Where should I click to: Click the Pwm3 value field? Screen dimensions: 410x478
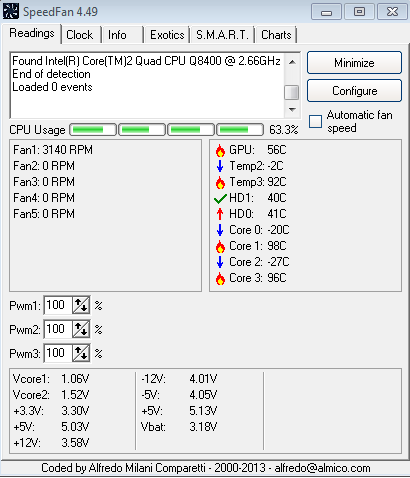point(58,353)
